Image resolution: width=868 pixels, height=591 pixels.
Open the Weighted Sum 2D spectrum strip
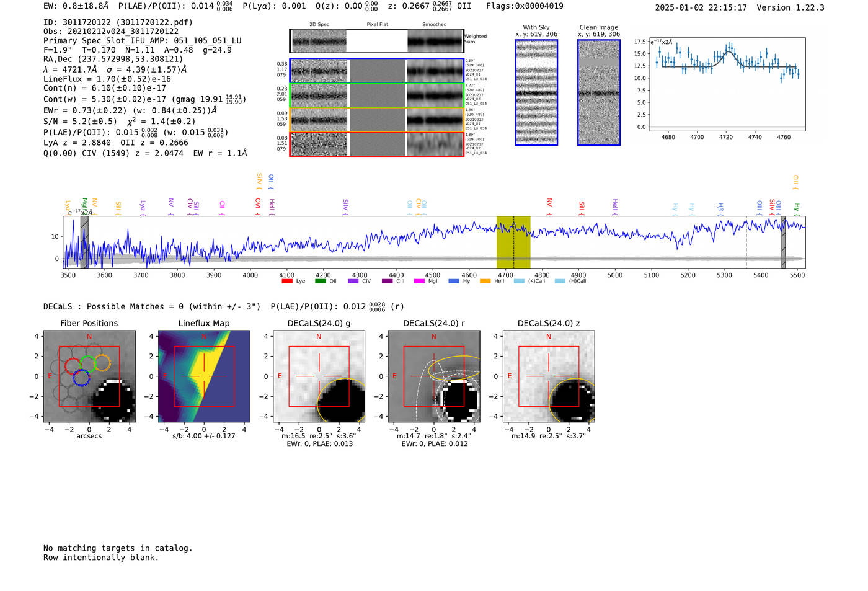coord(377,41)
